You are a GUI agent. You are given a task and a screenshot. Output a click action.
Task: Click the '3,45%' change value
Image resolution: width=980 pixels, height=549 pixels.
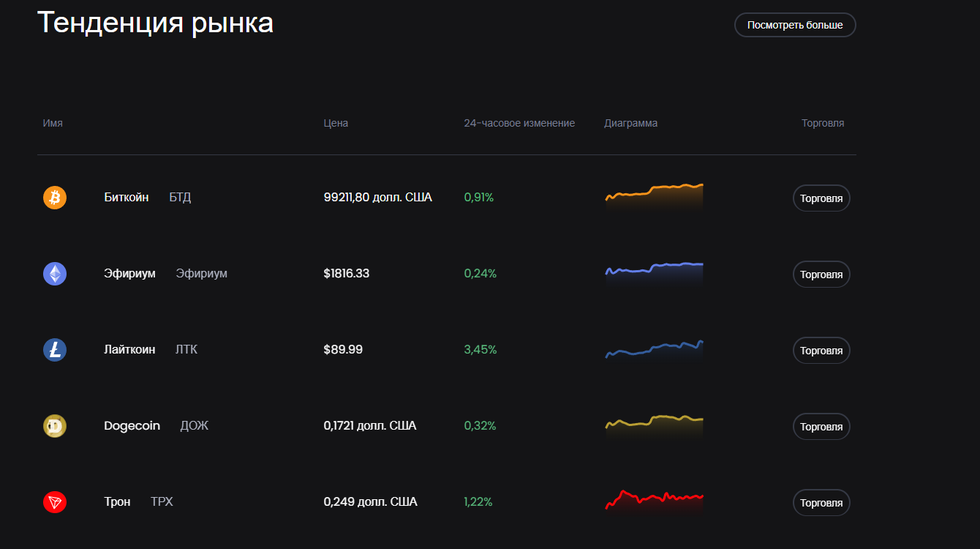point(480,349)
